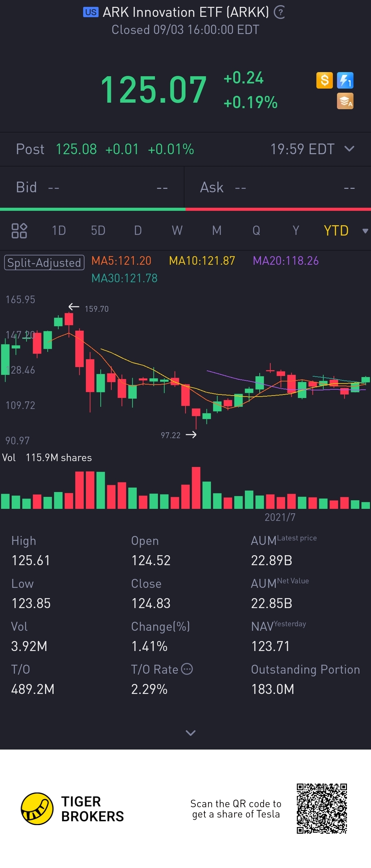Tap the T/O Rate value 2.29%

coord(149,689)
